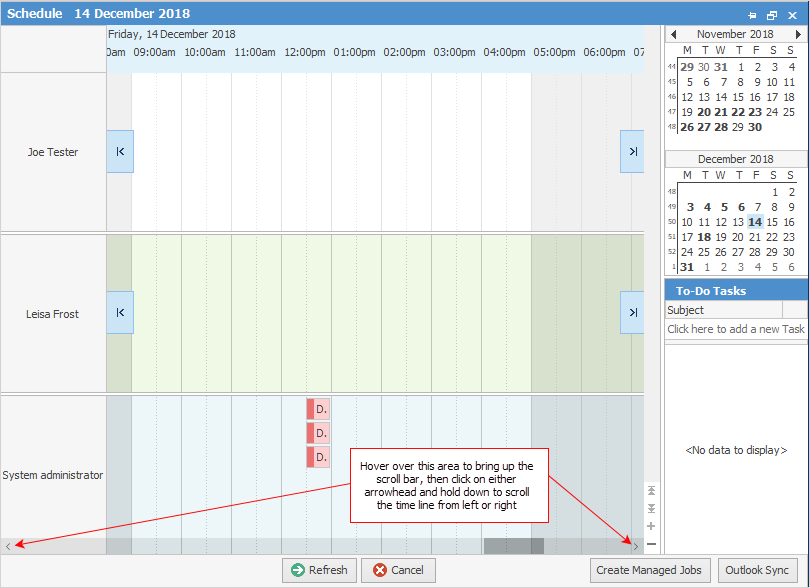This screenshot has width=810, height=588.
Task: Click the collapse-rows-up double arrow icon
Action: click(x=651, y=491)
